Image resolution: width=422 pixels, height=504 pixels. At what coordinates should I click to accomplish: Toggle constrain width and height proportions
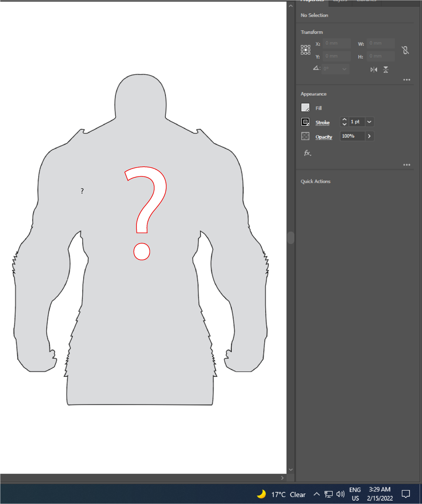405,50
